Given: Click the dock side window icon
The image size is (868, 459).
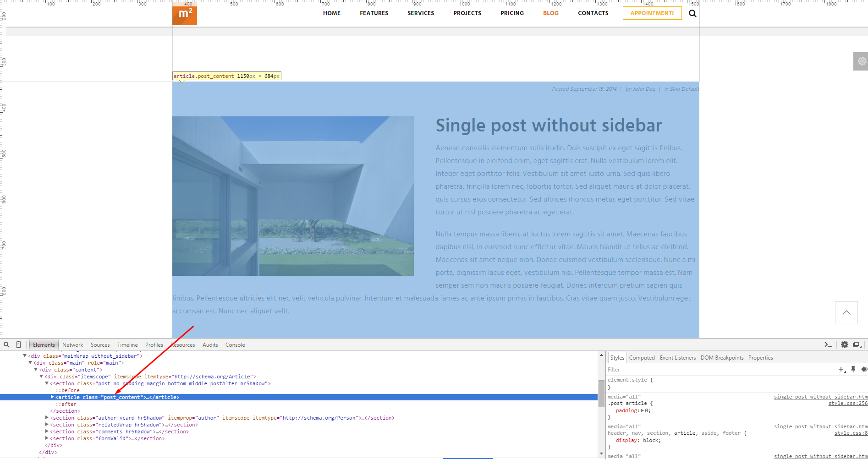Looking at the screenshot, I should [856, 345].
